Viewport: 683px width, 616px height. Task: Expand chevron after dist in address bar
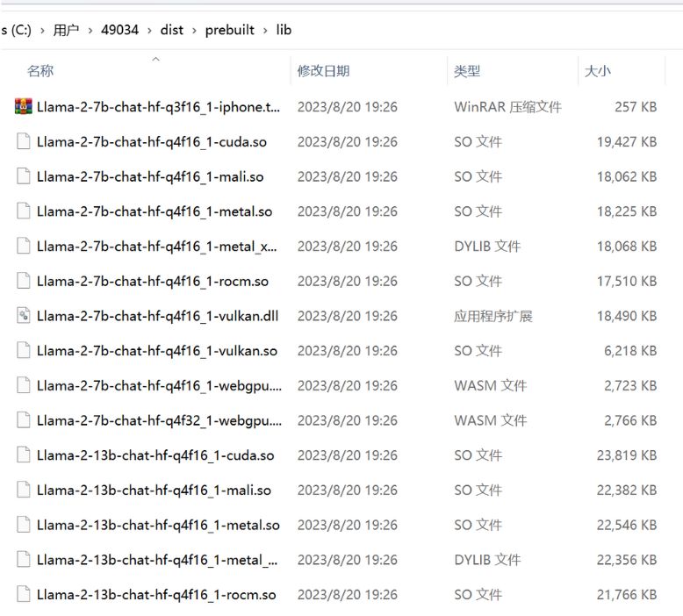coord(194,31)
